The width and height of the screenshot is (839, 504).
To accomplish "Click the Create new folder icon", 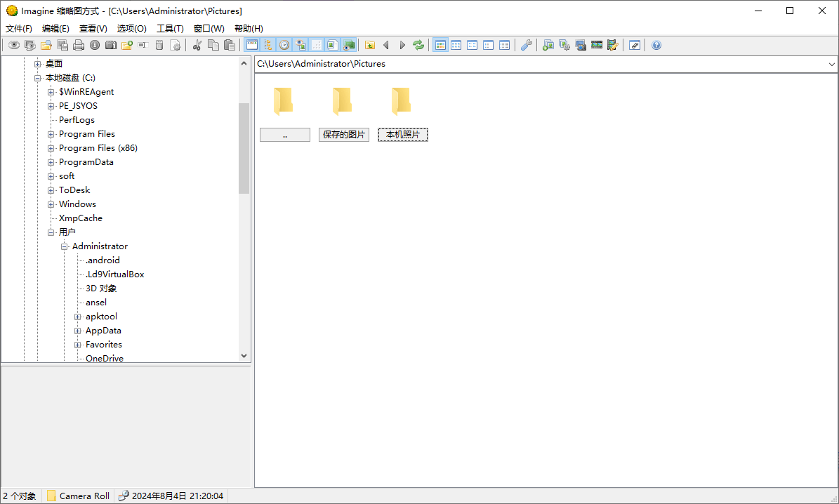I will [x=127, y=44].
